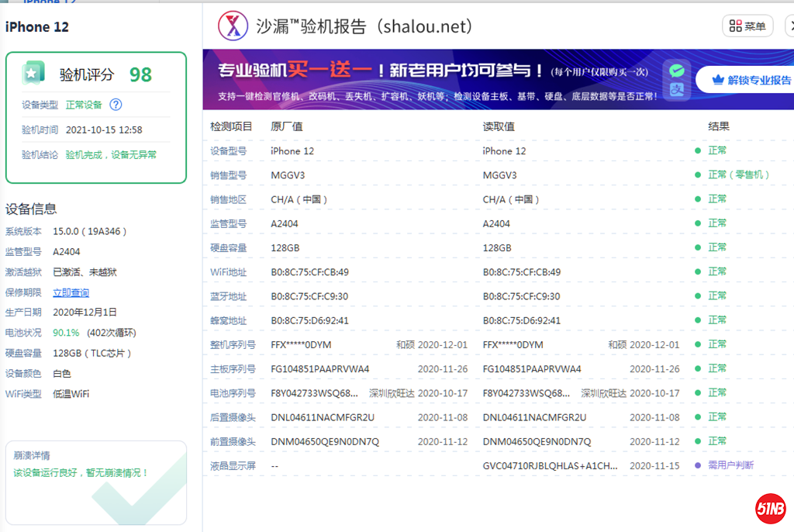Click the 设备信息 section heading

[x=31, y=209]
